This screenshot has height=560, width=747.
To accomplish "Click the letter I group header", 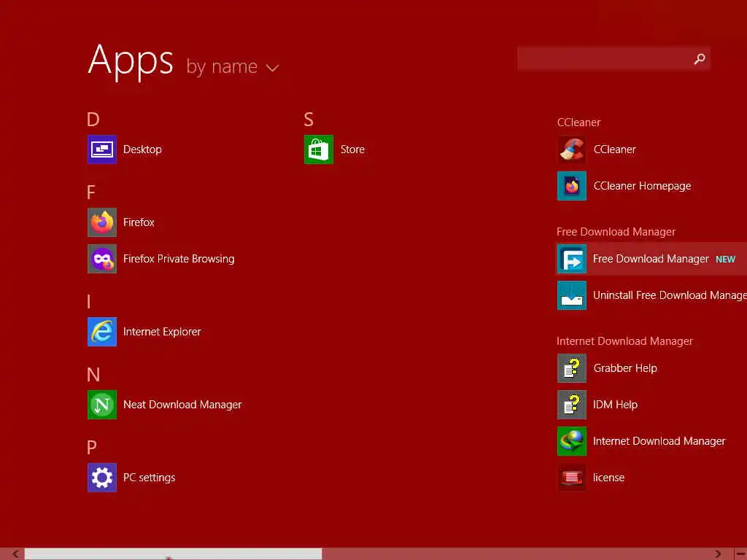I will 88,301.
